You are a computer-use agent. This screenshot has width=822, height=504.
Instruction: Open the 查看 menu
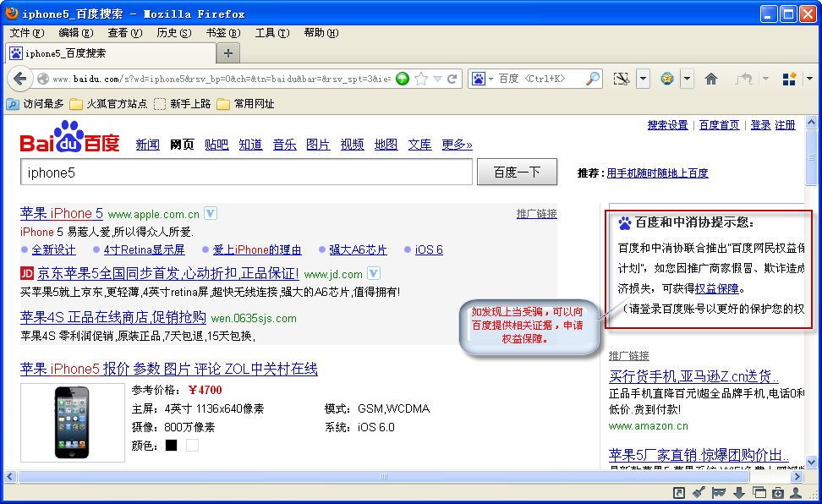point(125,33)
